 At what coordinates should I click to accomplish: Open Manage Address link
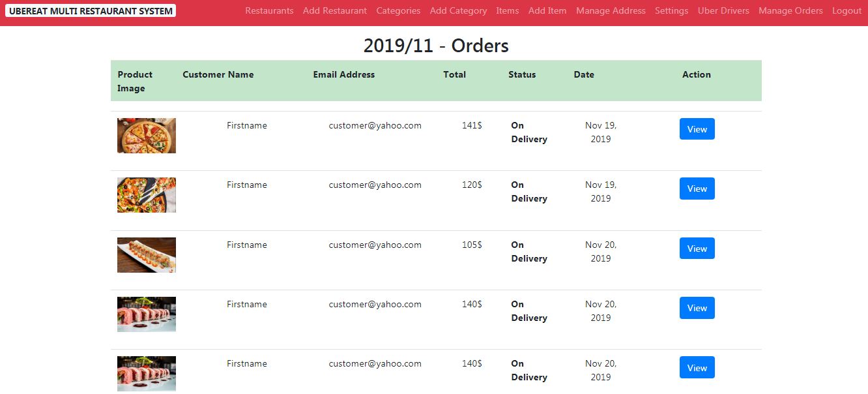(x=611, y=10)
